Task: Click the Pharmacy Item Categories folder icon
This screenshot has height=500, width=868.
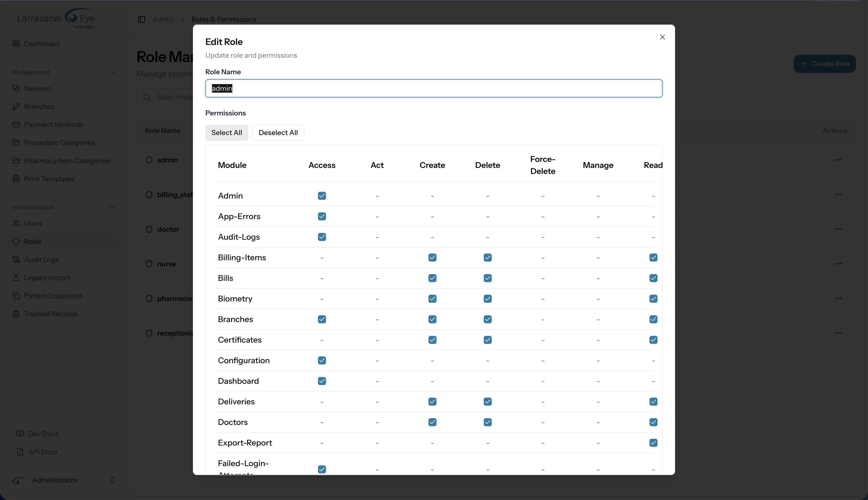Action: [x=16, y=161]
